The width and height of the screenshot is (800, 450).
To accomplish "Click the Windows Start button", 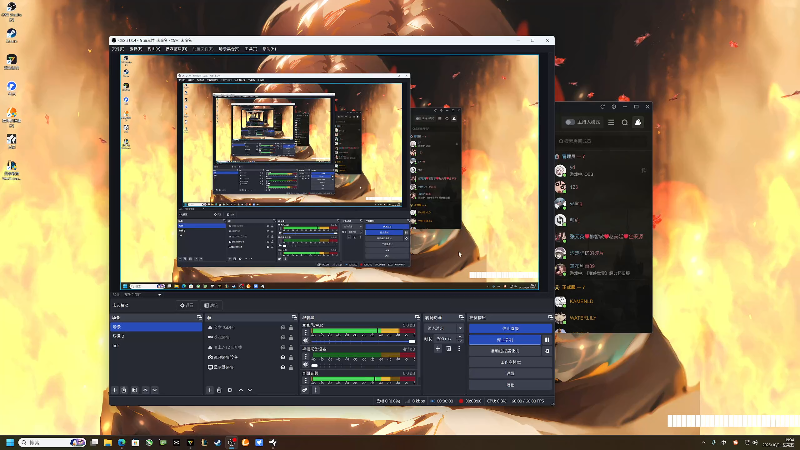I will click(9, 442).
